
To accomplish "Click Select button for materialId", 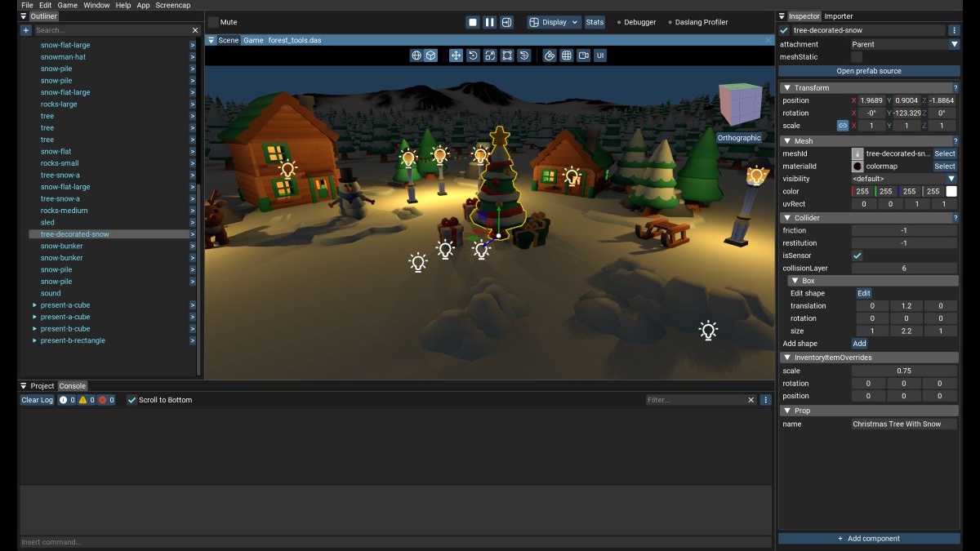I will pos(945,167).
